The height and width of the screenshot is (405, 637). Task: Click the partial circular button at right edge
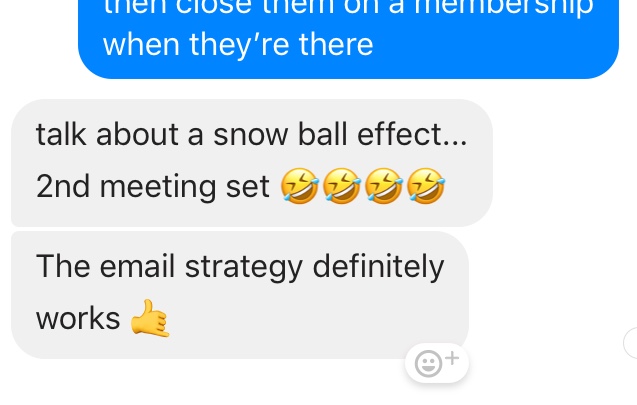coord(630,342)
